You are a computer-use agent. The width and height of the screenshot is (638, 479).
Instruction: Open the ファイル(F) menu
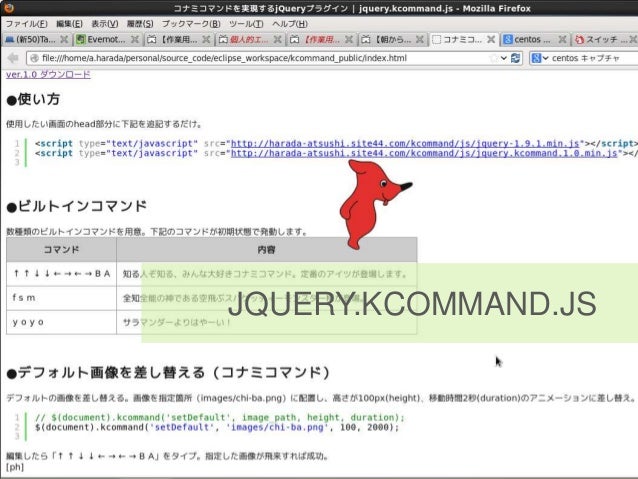(26, 24)
